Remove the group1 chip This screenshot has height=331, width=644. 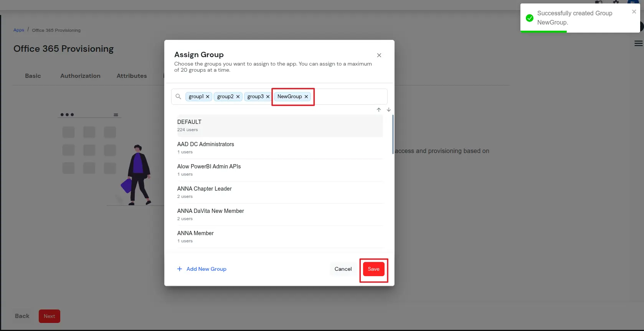click(x=208, y=97)
